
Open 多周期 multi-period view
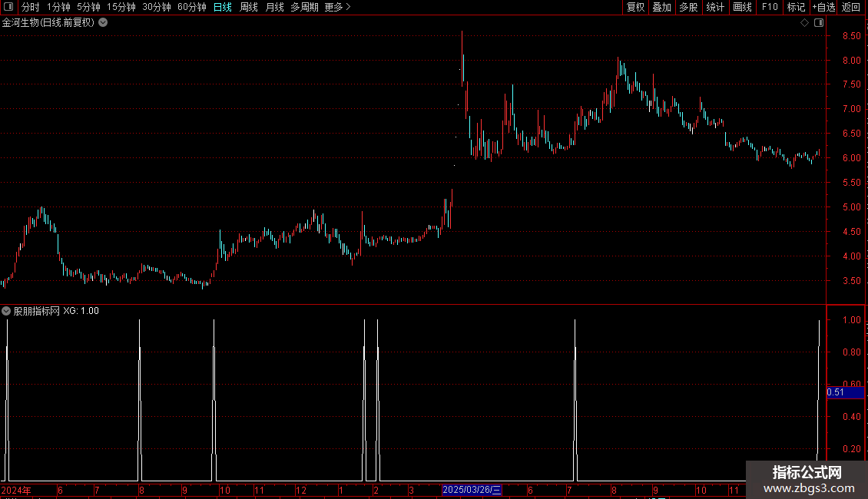pos(304,7)
